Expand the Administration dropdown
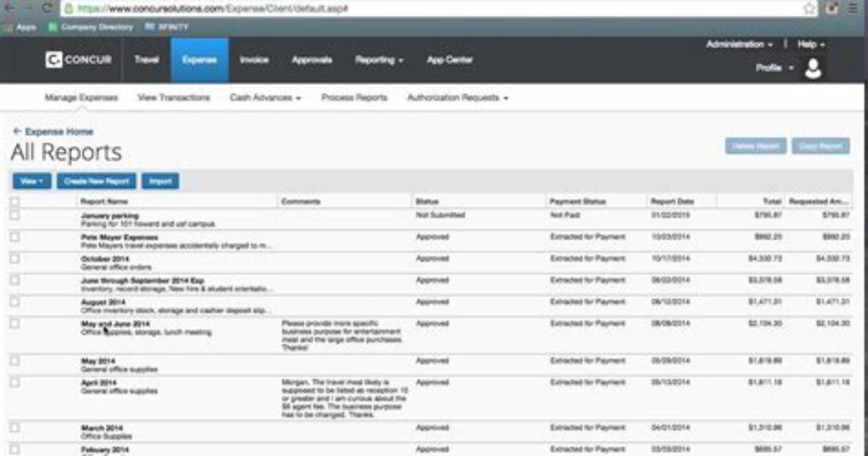This screenshot has width=868, height=456. click(739, 44)
